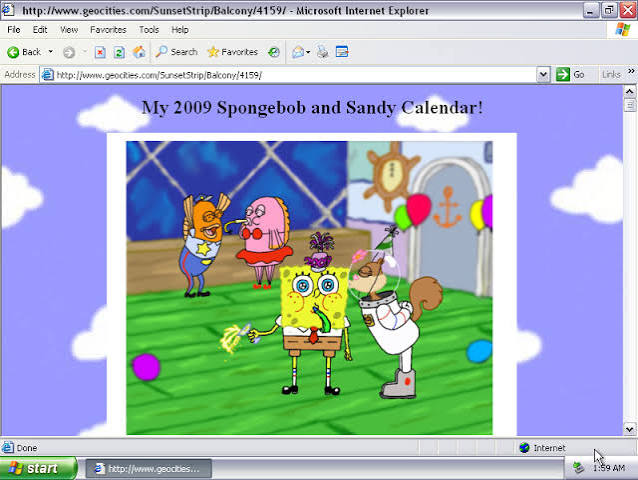The width and height of the screenshot is (638, 480).
Task: Refresh the current page
Action: (119, 52)
